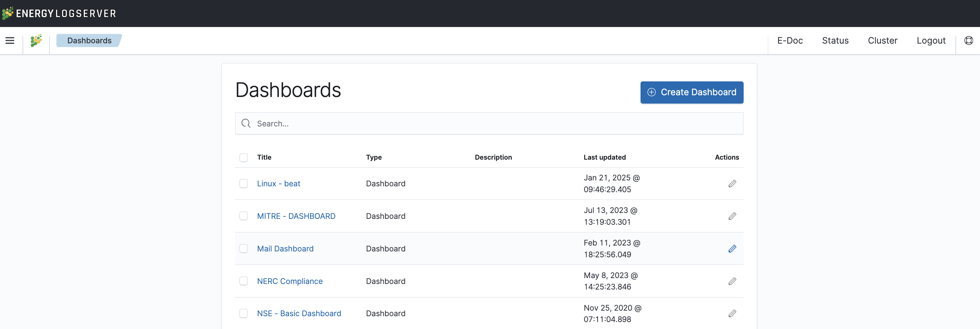The image size is (980, 329).
Task: Check the Linux - beat row checkbox
Action: (x=244, y=184)
